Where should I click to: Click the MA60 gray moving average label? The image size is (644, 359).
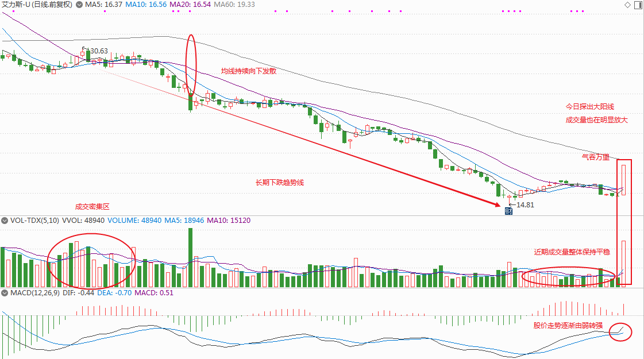click(x=234, y=5)
